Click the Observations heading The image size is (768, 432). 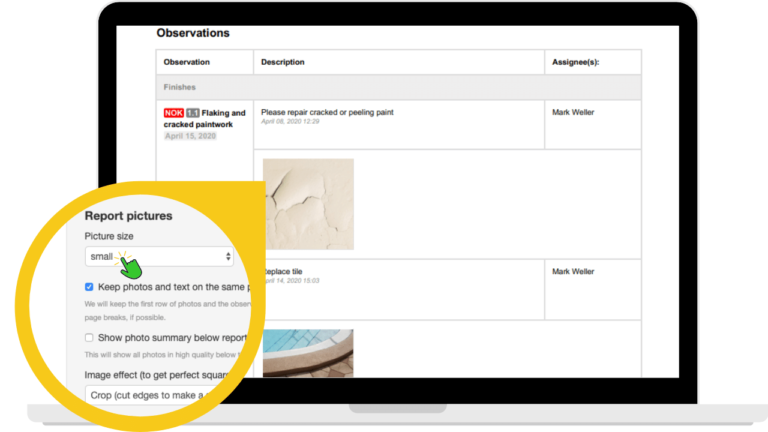coord(193,33)
